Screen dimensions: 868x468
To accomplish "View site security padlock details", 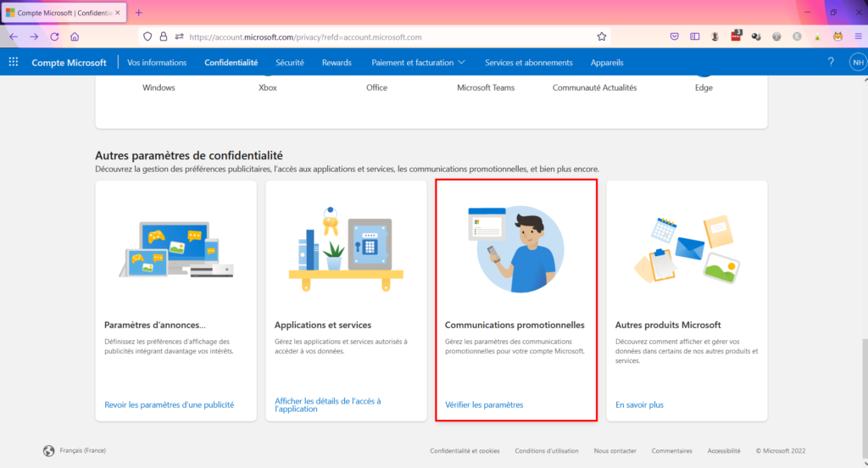I will 164,36.
